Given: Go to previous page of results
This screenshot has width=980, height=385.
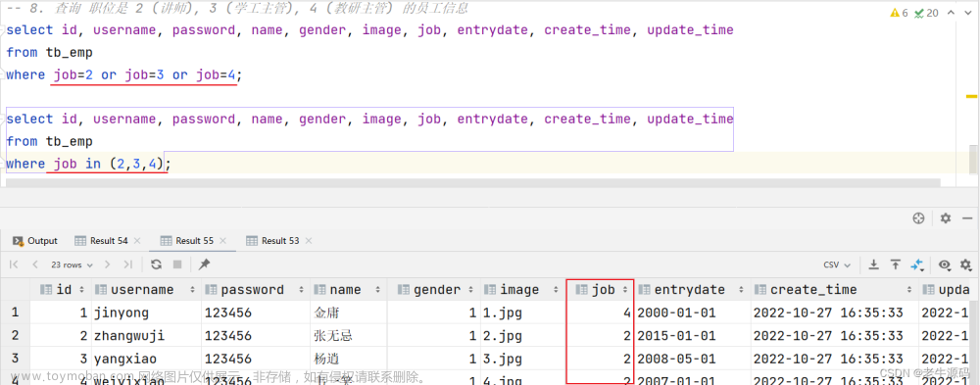Looking at the screenshot, I should point(35,265).
